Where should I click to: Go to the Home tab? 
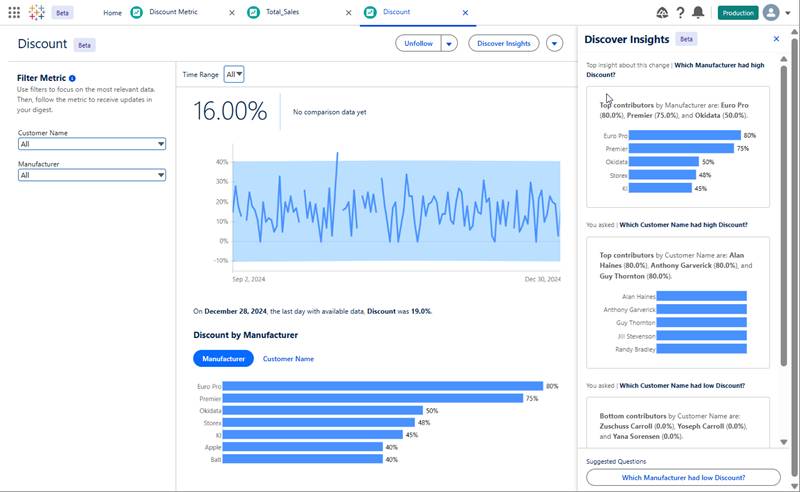point(112,13)
